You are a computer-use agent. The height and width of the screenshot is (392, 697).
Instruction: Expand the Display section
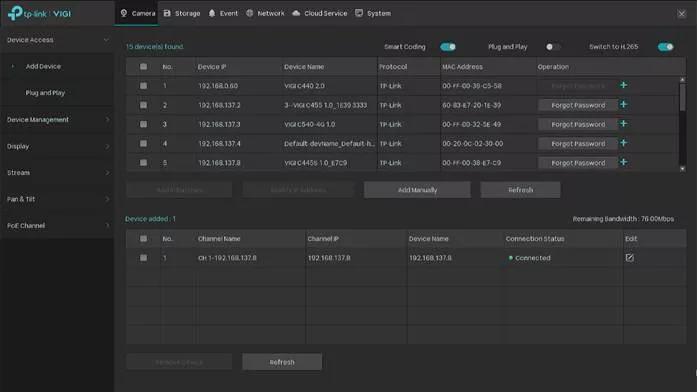[x=57, y=146]
